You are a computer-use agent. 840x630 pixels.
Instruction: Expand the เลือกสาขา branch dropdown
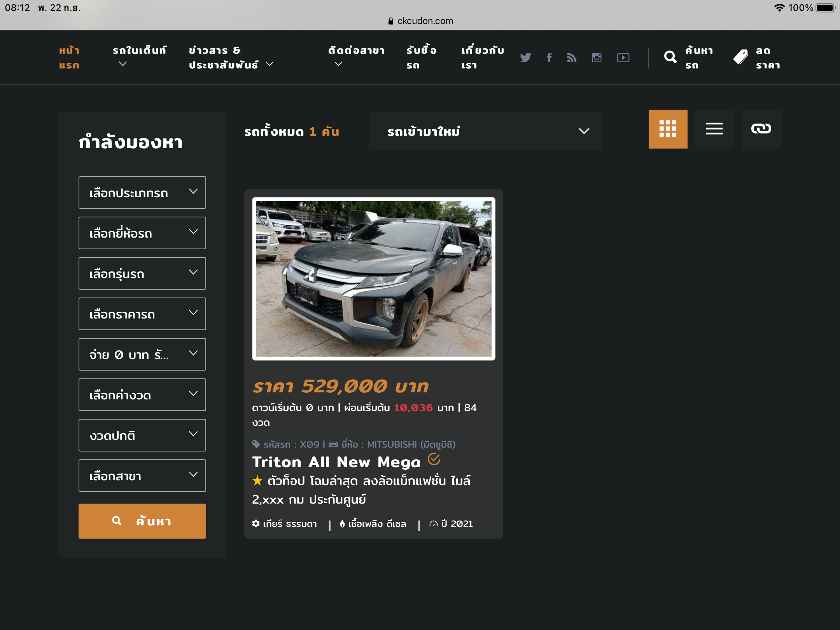pos(142,476)
